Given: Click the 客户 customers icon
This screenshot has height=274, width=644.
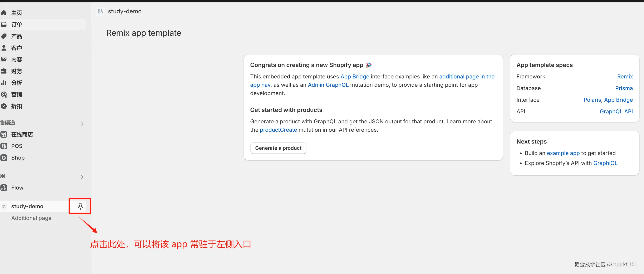Looking at the screenshot, I should [x=4, y=48].
